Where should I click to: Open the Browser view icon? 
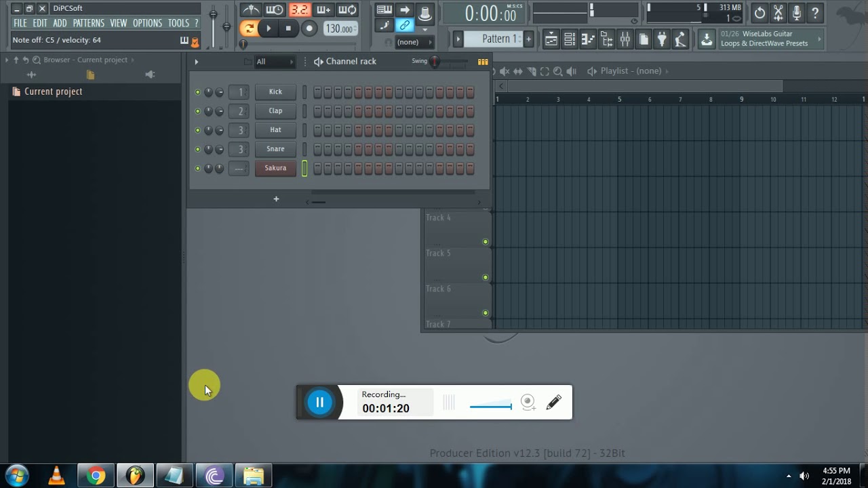pos(606,39)
